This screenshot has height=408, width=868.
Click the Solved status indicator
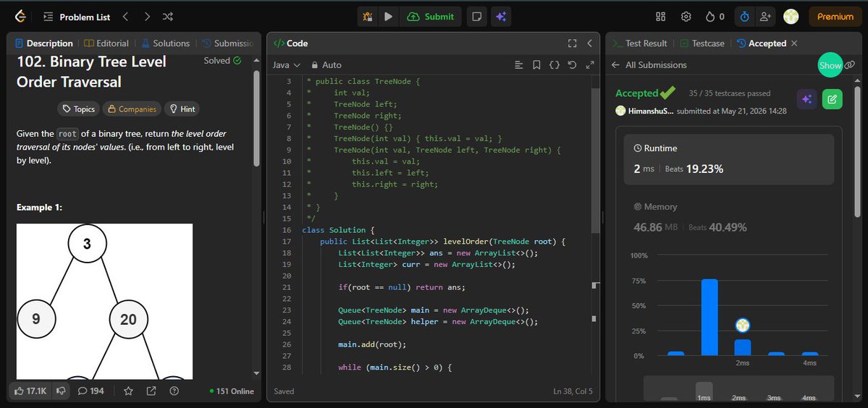pyautogui.click(x=222, y=60)
